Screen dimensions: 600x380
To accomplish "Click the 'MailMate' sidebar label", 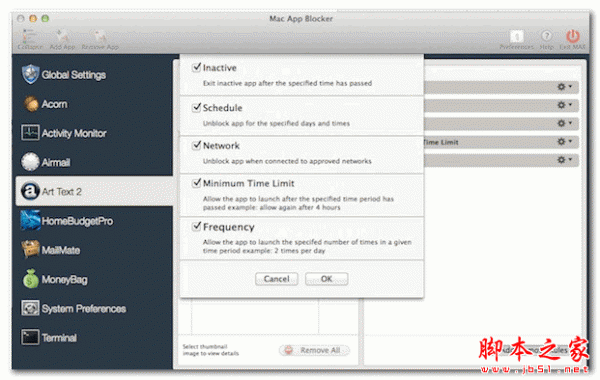I will coord(61,250).
